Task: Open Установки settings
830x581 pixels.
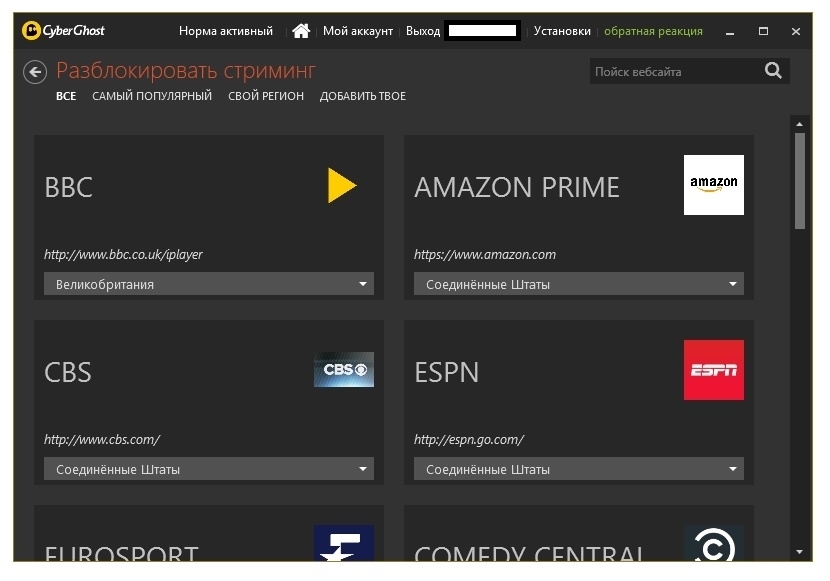Action: (562, 31)
